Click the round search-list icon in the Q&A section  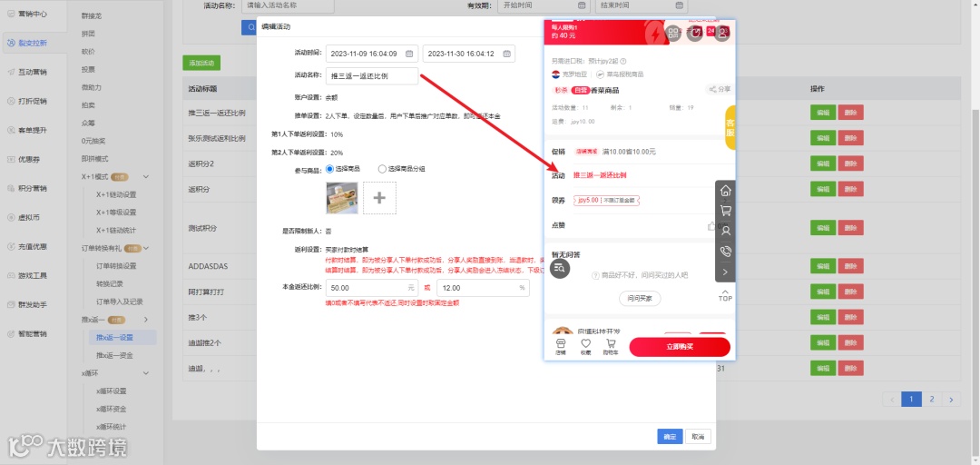tap(560, 268)
